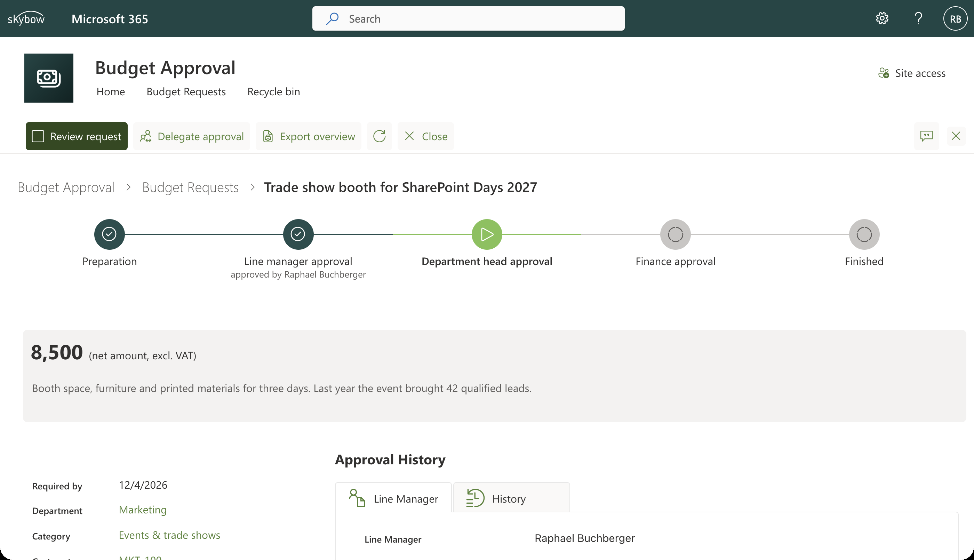Click the Line manager approval stage circle
974x560 pixels.
click(298, 234)
